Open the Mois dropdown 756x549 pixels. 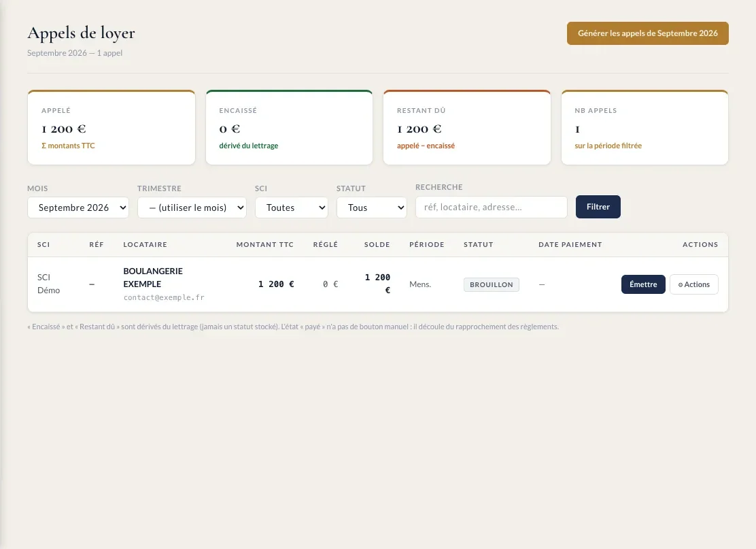[x=78, y=207]
